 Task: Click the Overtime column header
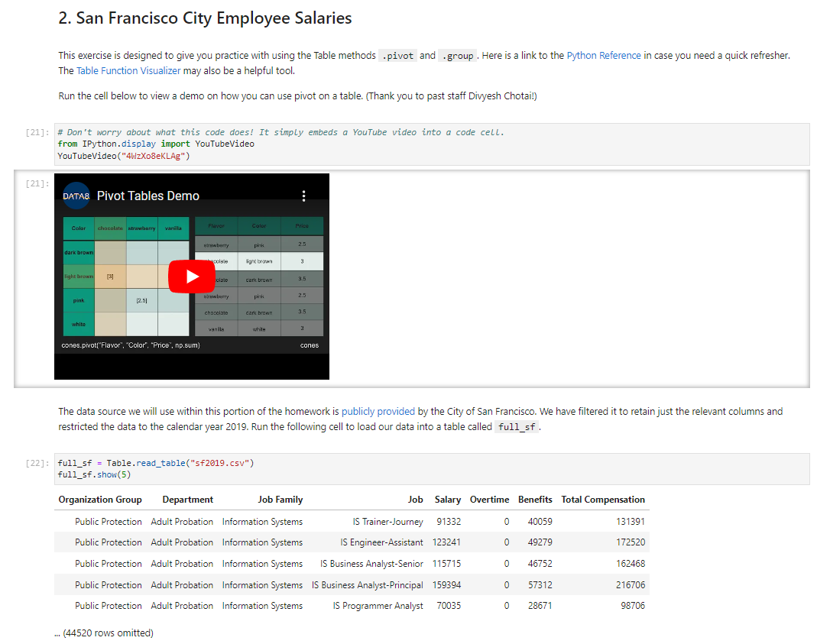(489, 500)
